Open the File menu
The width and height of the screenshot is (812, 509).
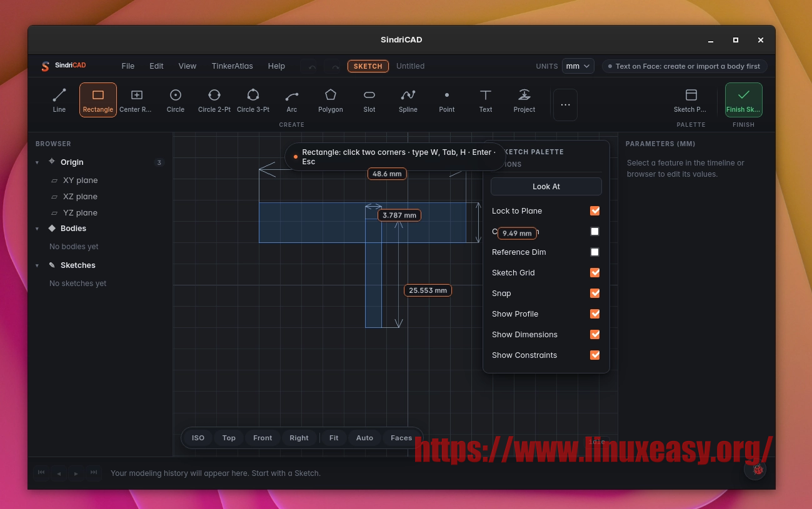pyautogui.click(x=128, y=66)
